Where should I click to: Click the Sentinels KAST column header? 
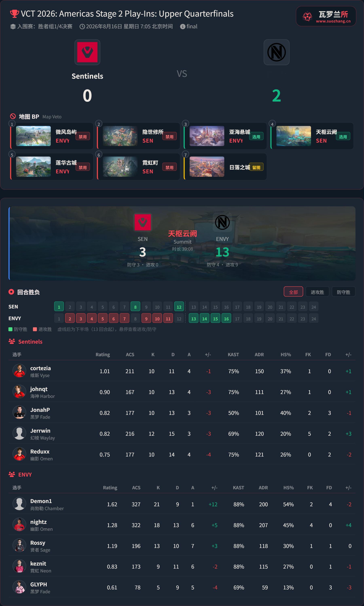tap(233, 354)
